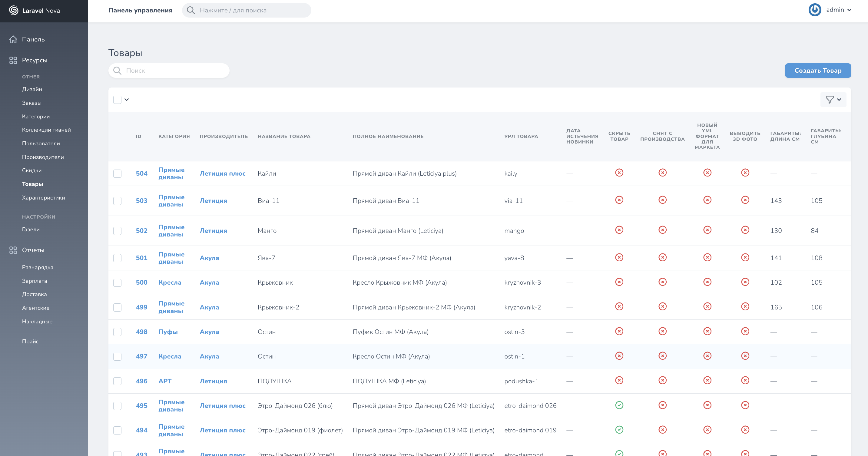Viewport: 868px width, 456px height.
Task: Click the Название товара column header
Action: pyautogui.click(x=284, y=136)
